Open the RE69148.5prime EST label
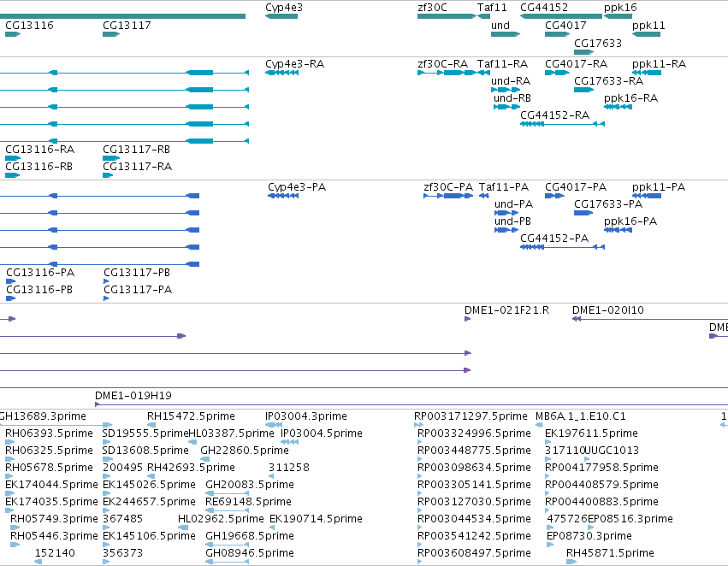This screenshot has height=566, width=728. click(248, 503)
